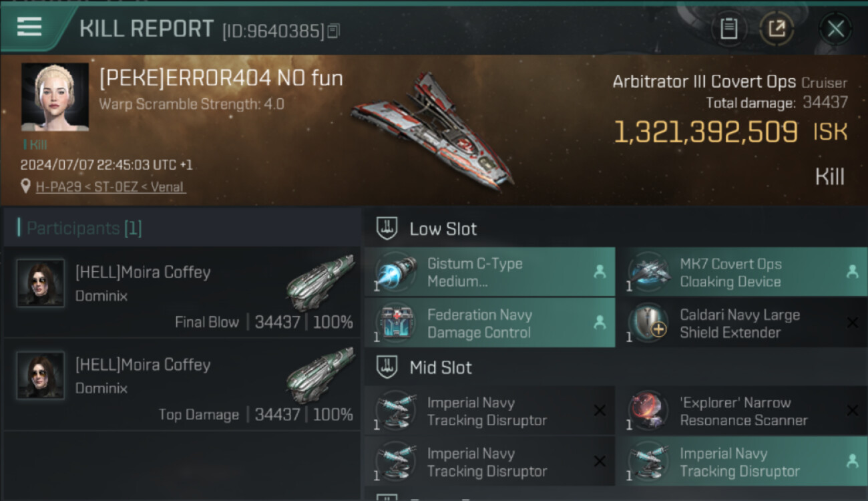Toggle person marker on Cloaking Device row
The image size is (868, 501).
(x=852, y=272)
